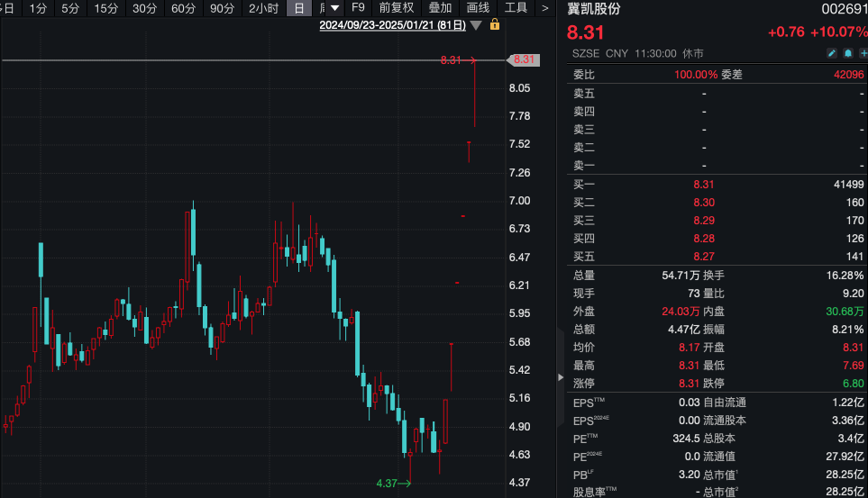This screenshot has width=868, height=498.
Task: Open the date range dropdown triangle
Action: click(x=476, y=25)
